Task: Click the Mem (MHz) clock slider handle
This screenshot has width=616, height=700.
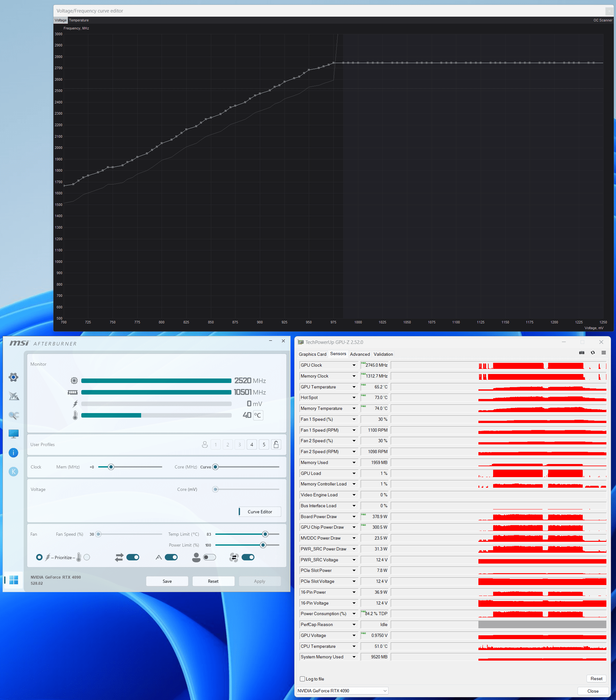Action: (x=111, y=467)
